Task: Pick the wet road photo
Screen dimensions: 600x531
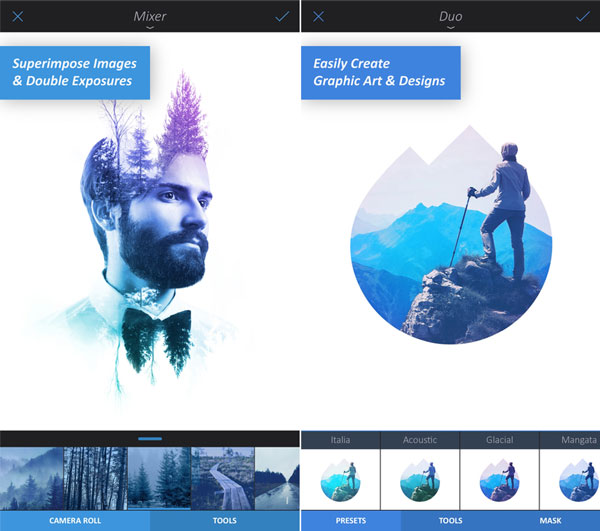Action: [x=277, y=479]
